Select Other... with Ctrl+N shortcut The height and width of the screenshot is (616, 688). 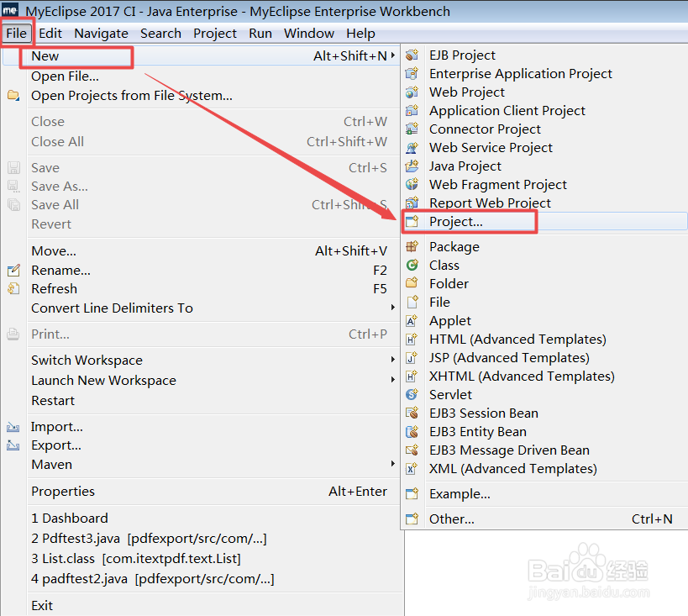546,519
